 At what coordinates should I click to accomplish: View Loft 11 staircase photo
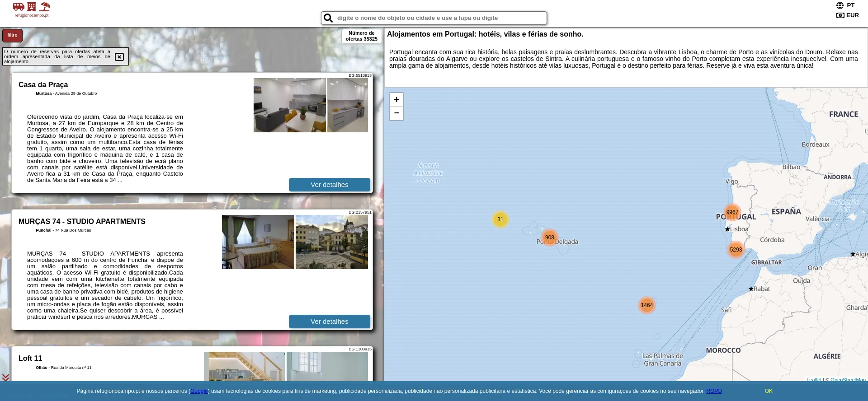[x=245, y=366]
